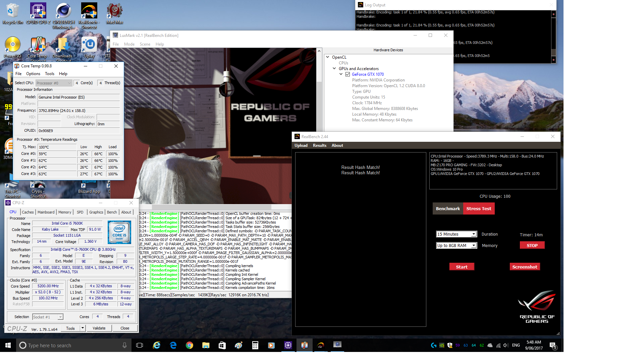Click the Log Output vertical scrollbar

[x=553, y=37]
